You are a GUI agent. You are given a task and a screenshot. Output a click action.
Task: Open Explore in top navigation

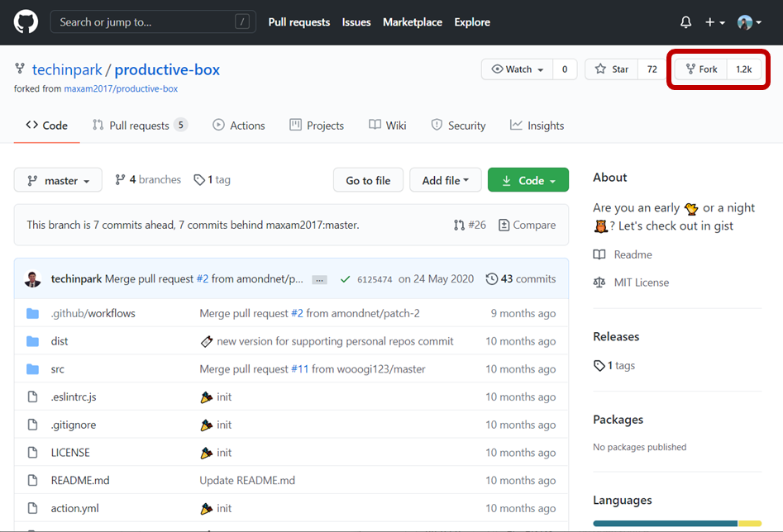pyautogui.click(x=472, y=22)
